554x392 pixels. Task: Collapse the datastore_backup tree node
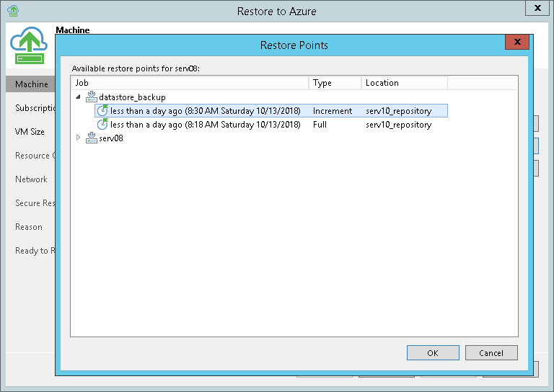[x=78, y=97]
